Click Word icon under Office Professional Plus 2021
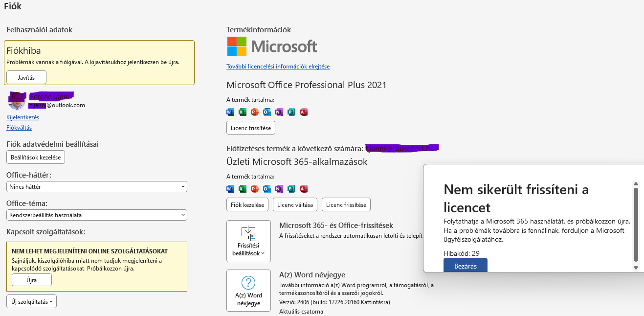 click(x=230, y=112)
